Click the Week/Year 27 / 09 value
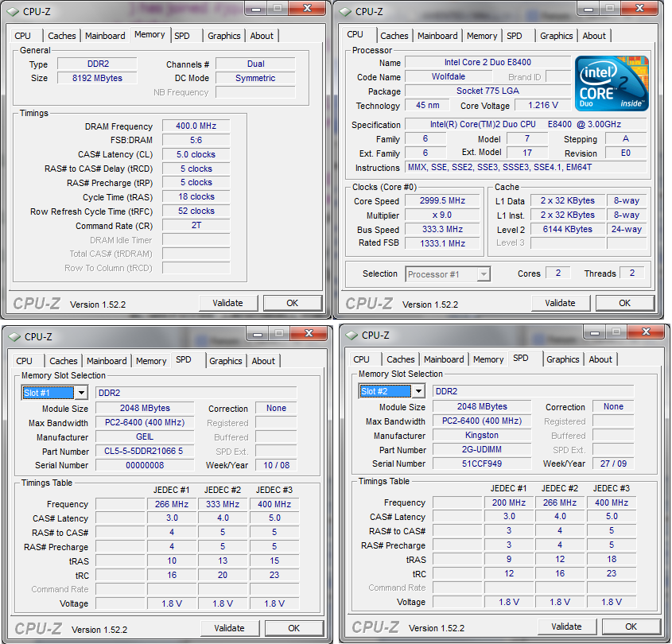 pyautogui.click(x=613, y=464)
